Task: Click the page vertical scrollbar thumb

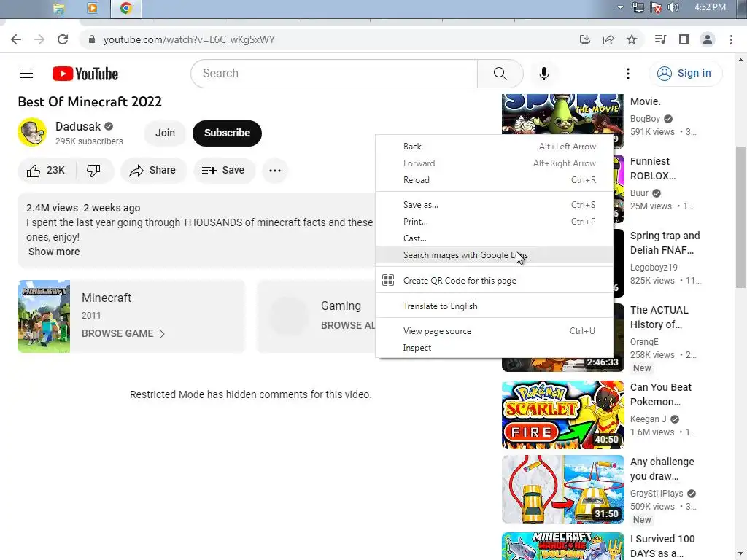Action: click(740, 217)
